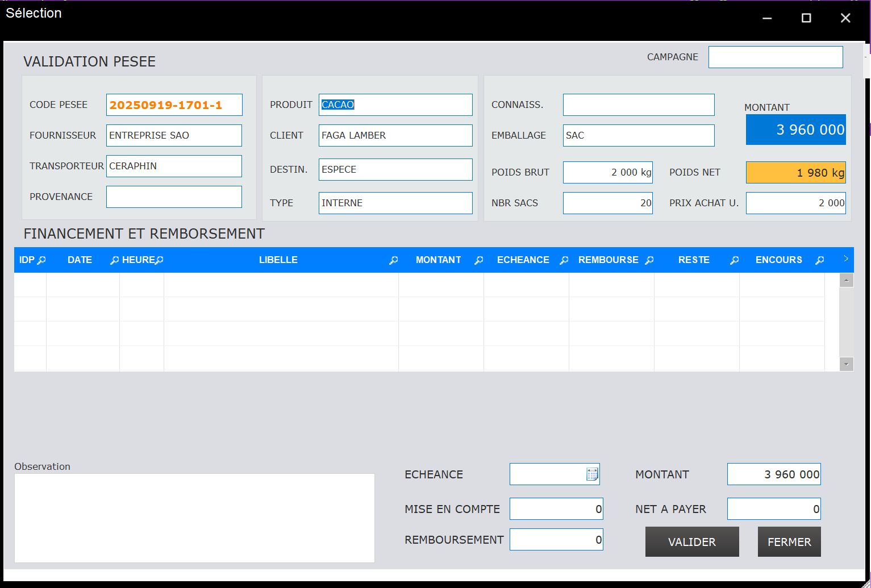871x588 pixels.
Task: Maximize the Sélection window
Action: click(806, 18)
